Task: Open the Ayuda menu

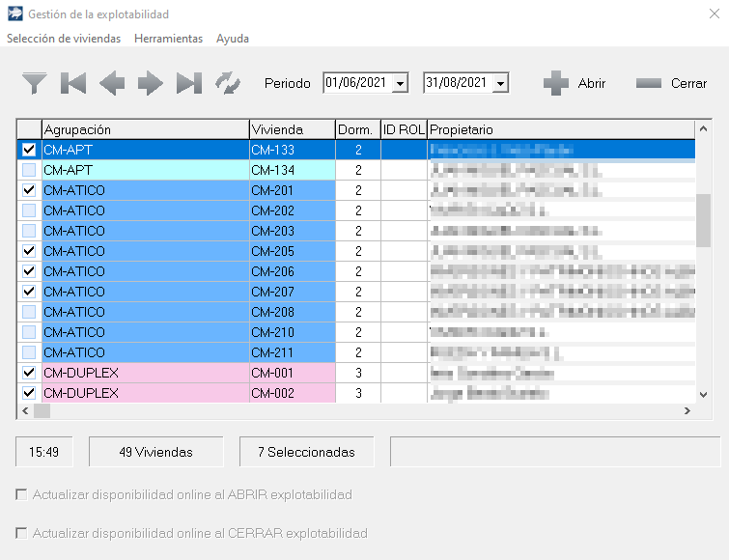Action: tap(233, 39)
